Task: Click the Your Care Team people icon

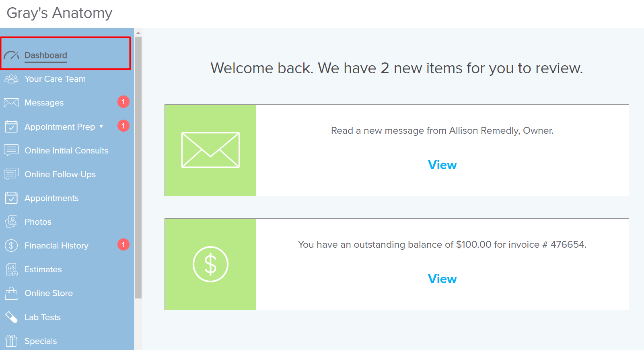Action: pyautogui.click(x=11, y=79)
